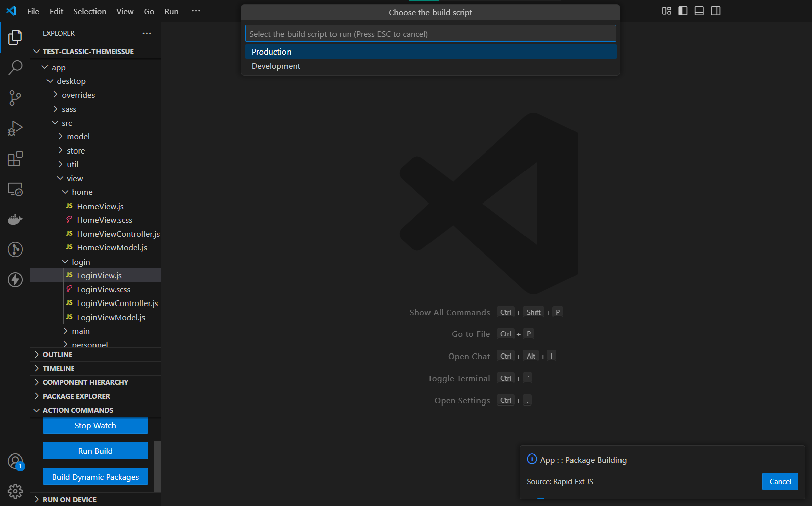Open the Accounts icon with notification badge
This screenshot has height=506, width=812.
click(15, 461)
